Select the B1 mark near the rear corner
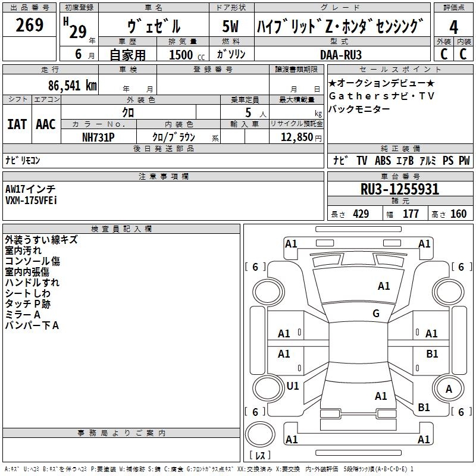Screen dimensions: 476x476 [424, 408]
